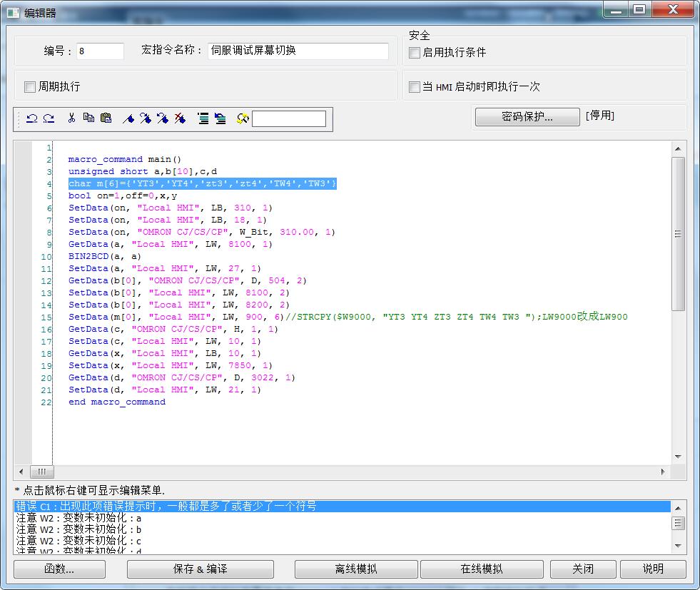Image resolution: width=700 pixels, height=590 pixels.
Task: Click the Copy icon in the toolbar
Action: pyautogui.click(x=88, y=118)
